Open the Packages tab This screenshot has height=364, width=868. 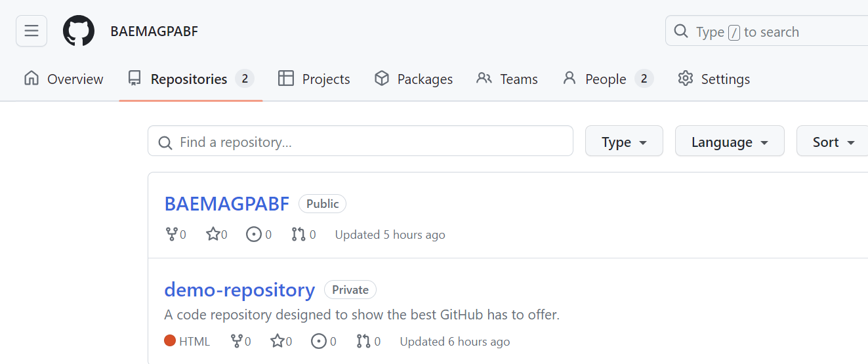point(413,79)
